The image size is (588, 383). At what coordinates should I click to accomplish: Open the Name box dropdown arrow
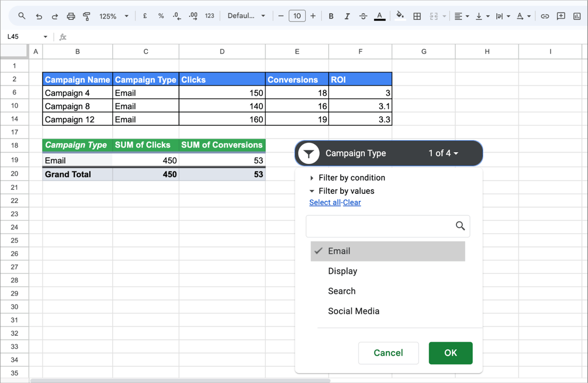[45, 37]
